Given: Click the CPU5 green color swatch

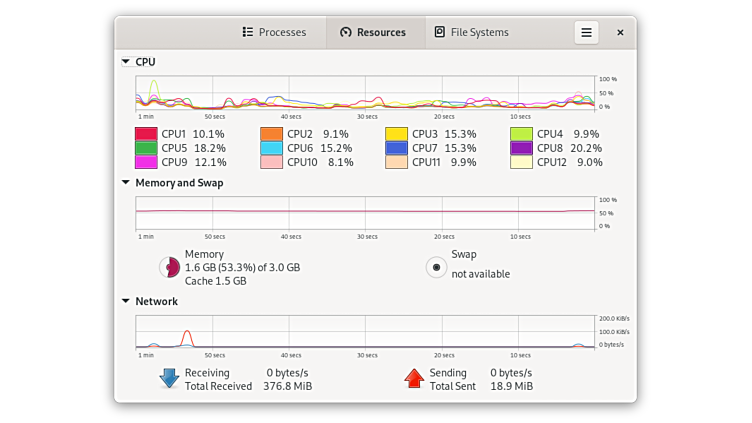Looking at the screenshot, I should coord(146,148).
